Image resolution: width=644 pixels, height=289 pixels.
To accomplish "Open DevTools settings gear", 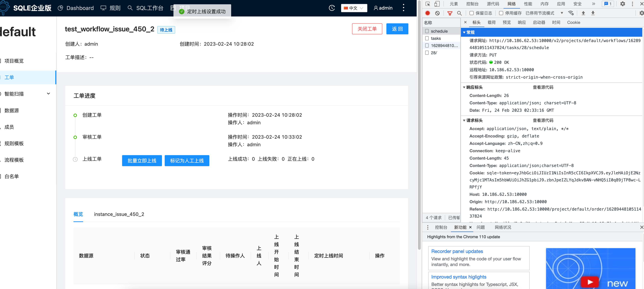I will (x=623, y=4).
